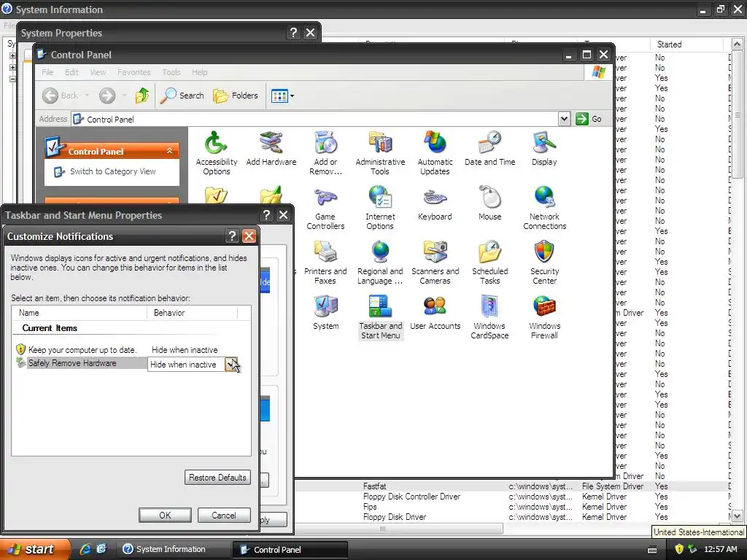Viewport: 747px width, 560px height.
Task: Launch Internet Explorer from Quick Launch
Action: (85, 549)
